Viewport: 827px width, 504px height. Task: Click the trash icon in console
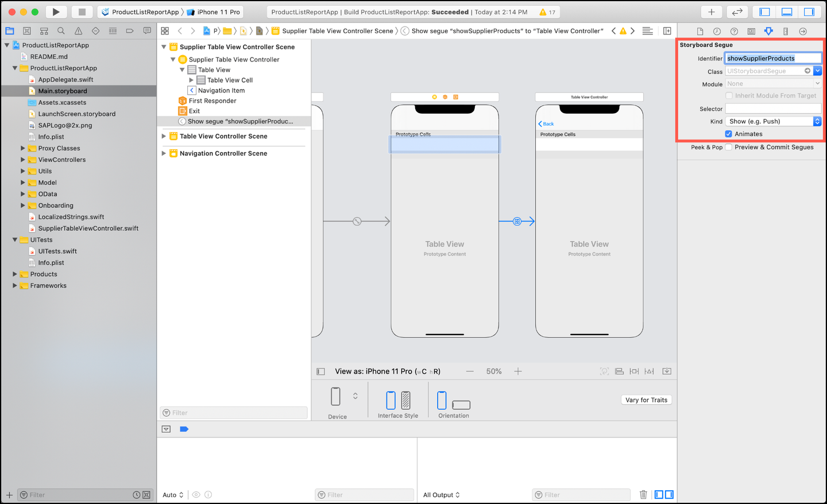pos(643,494)
